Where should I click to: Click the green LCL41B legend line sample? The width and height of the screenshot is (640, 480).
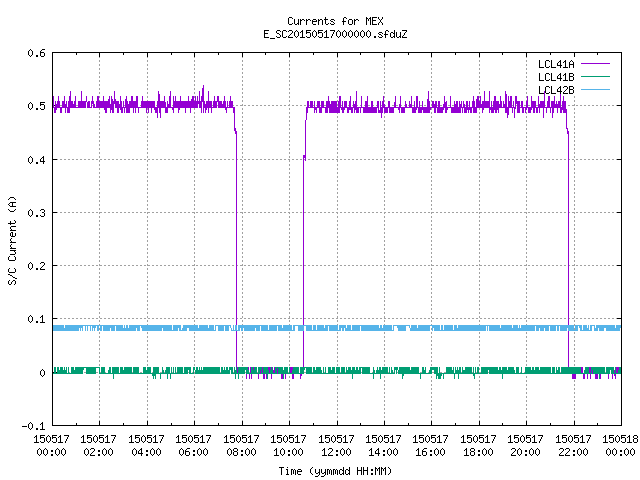tap(595, 76)
